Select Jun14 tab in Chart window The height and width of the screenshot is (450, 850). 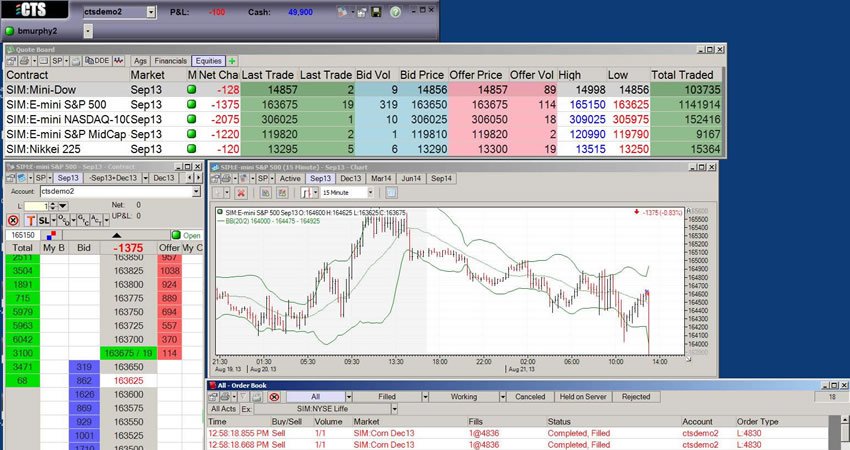[411, 178]
